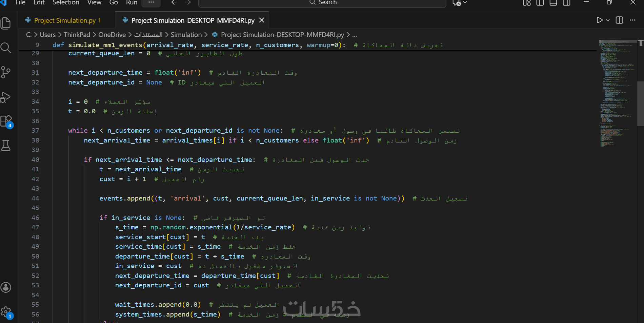Open the Edit menu
Screen dimensions: 644x323
coord(39,2)
